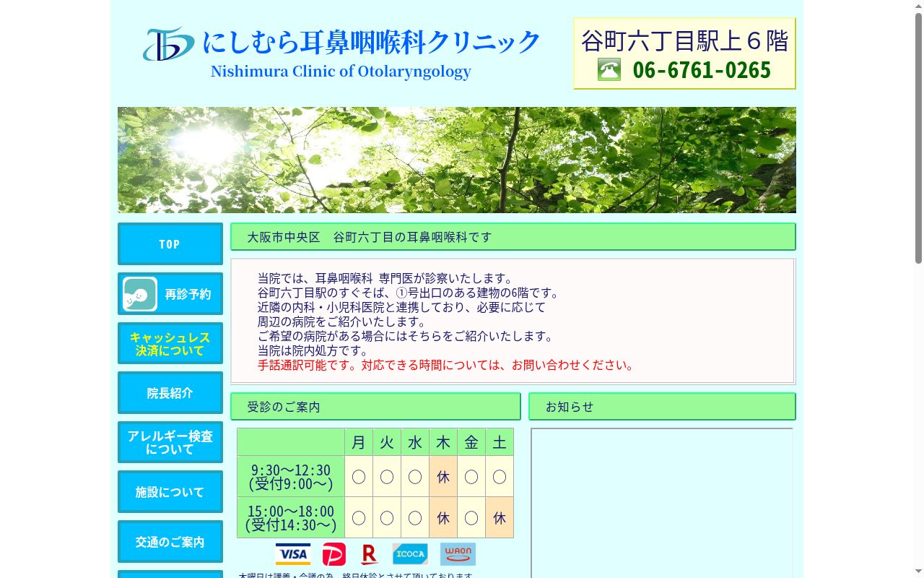Screen dimensions: 924x578
Task: Open キャッシュレス決済について page
Action: pyautogui.click(x=170, y=343)
